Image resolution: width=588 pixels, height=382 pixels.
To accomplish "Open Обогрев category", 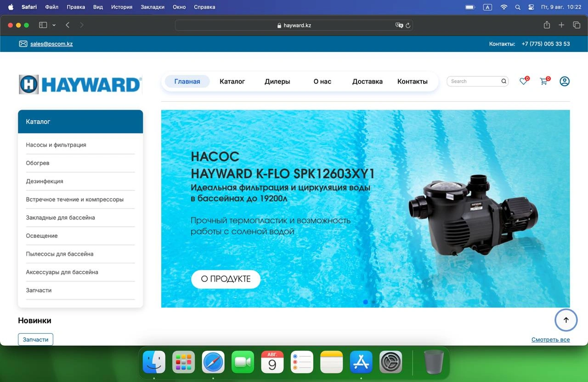I will (x=38, y=163).
